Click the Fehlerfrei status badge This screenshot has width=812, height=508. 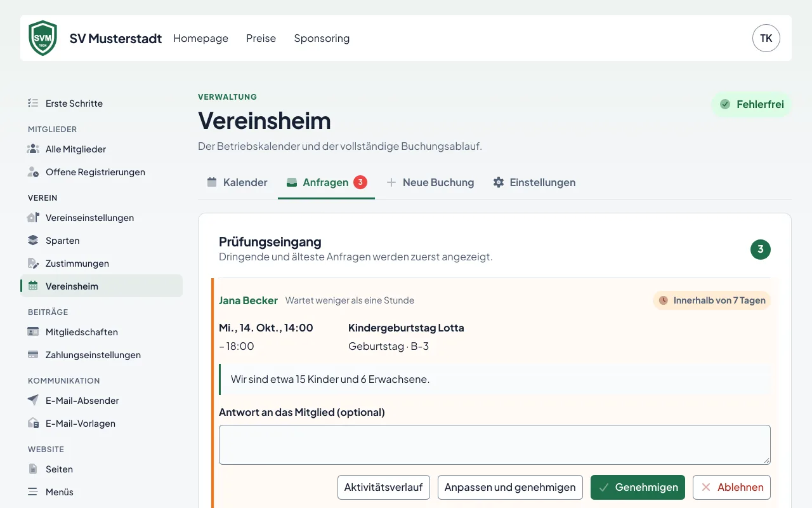point(752,104)
